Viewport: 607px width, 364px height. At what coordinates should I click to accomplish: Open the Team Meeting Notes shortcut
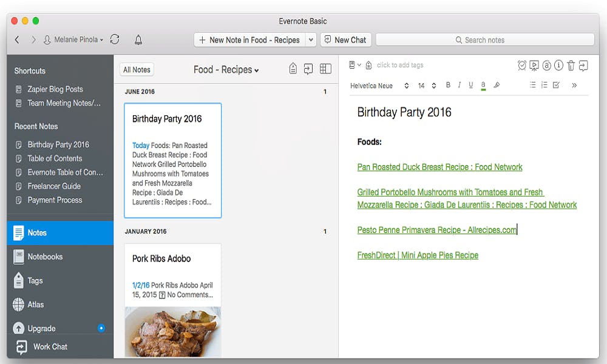click(x=58, y=103)
